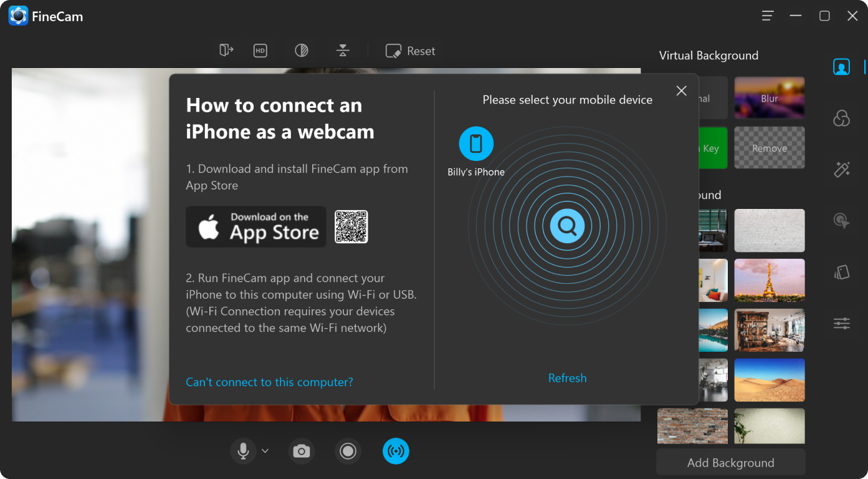Click the QR code image

point(351,226)
